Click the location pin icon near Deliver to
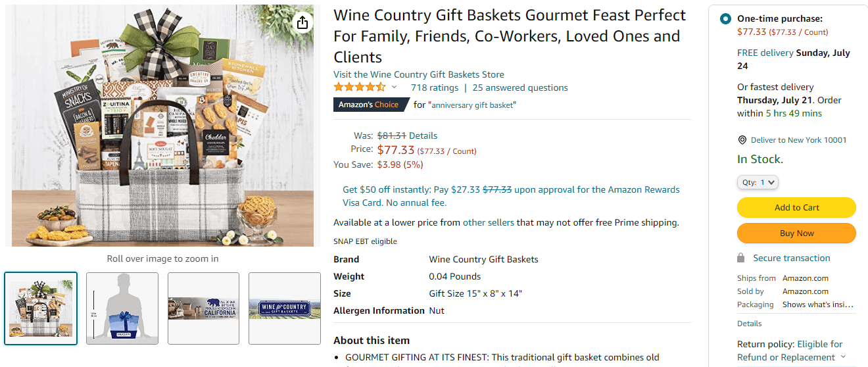Viewport: 868px width, 367px height. [x=742, y=140]
